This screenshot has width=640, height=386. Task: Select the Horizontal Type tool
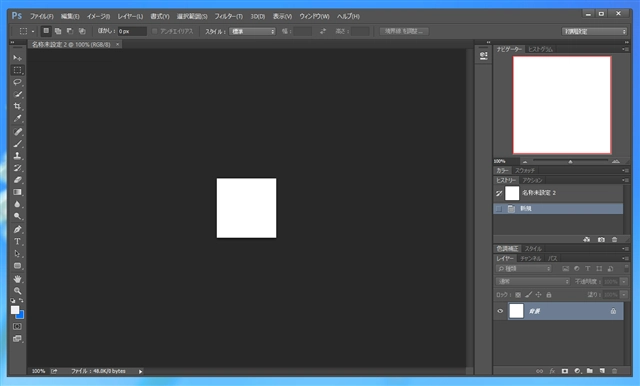(17, 242)
